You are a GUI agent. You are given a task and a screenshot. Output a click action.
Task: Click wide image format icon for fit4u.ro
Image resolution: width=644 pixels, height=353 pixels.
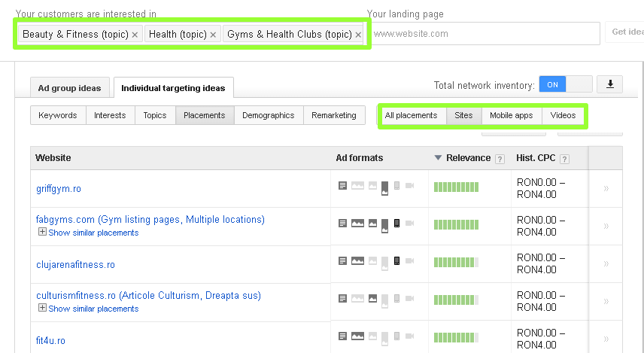point(357,336)
